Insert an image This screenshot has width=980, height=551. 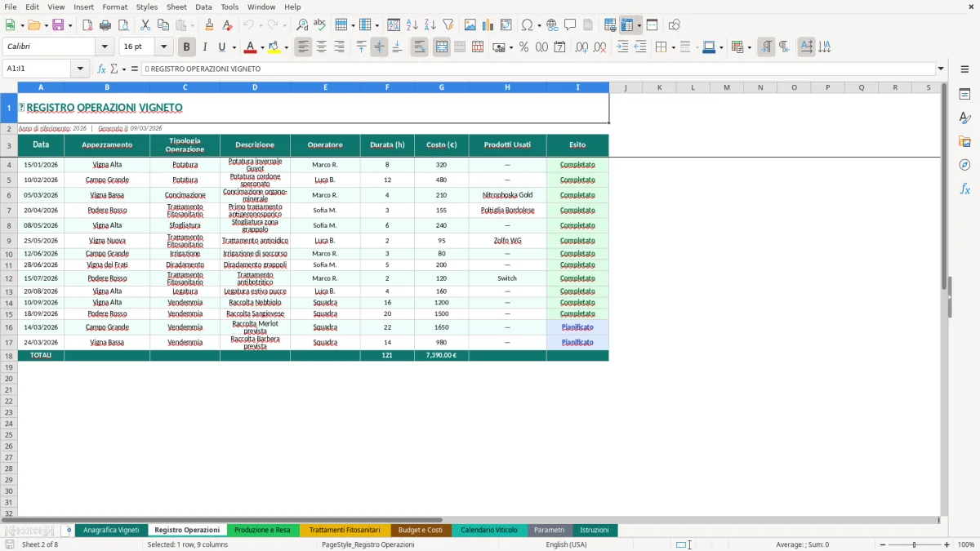[x=470, y=25]
